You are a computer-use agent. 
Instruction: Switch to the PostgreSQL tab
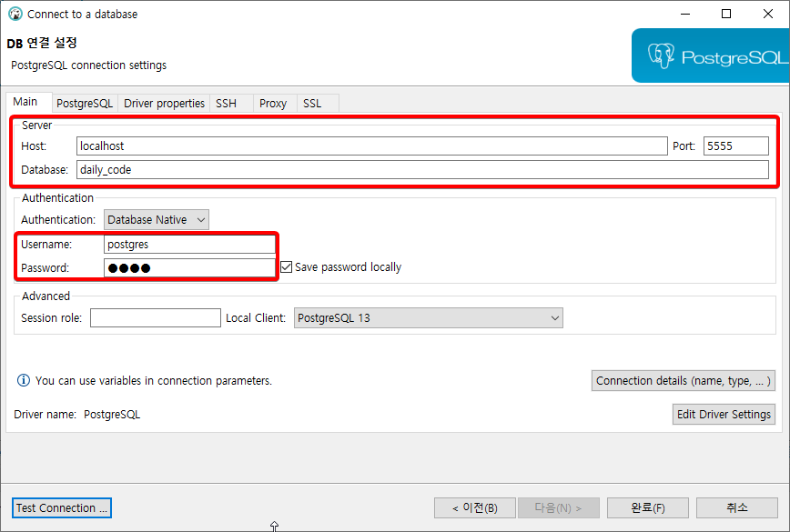(85, 103)
